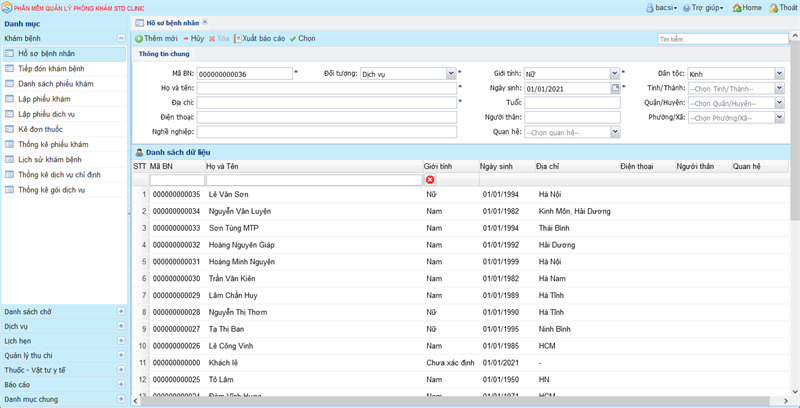Screen dimensions: 800x408
Task: Click the Tìm kiếm search box
Action: pos(722,39)
